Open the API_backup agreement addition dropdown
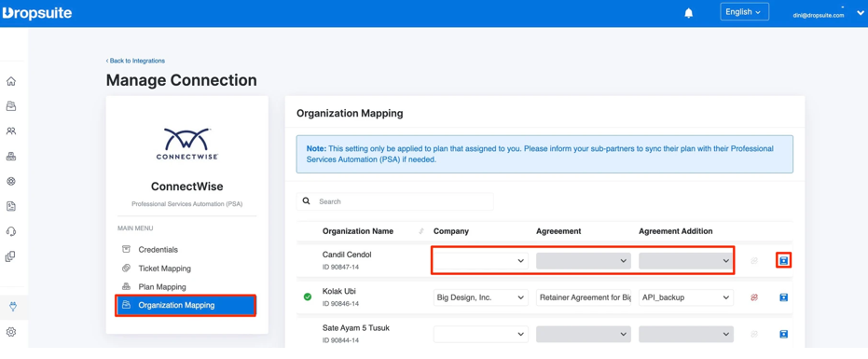The image size is (868, 359). 686,297
